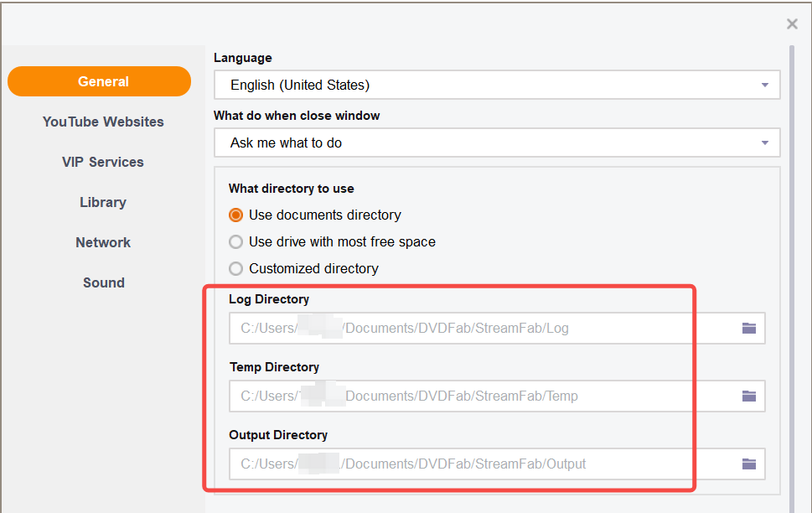Browse for the Log Directory folder
The width and height of the screenshot is (812, 513).
[x=748, y=328]
